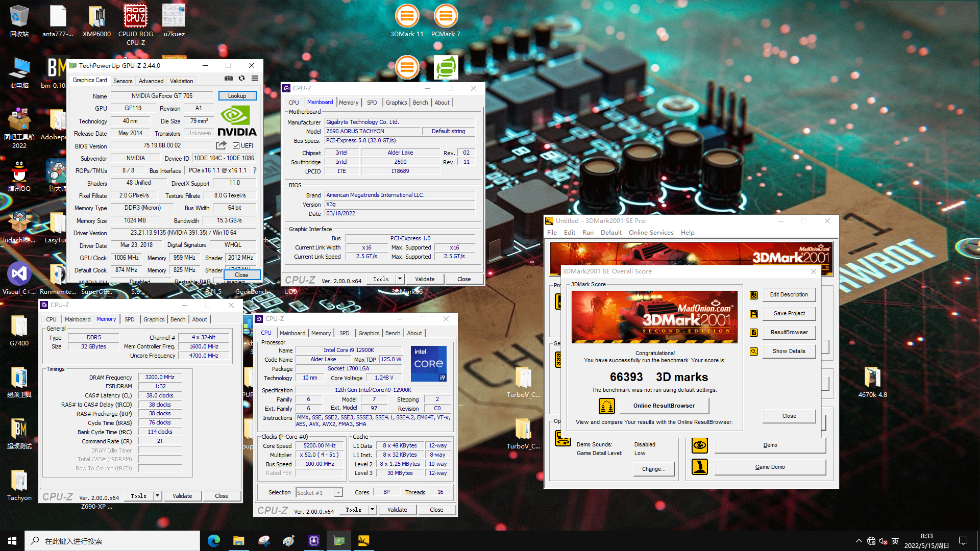This screenshot has height=551, width=980.
Task: Open the Run menu in 3DMark2001 SE
Action: pos(588,233)
